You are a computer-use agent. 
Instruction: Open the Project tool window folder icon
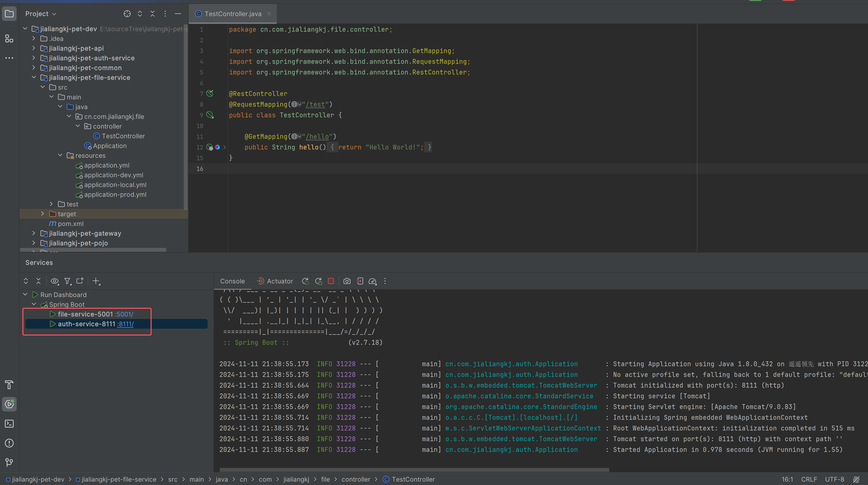pyautogui.click(x=9, y=14)
